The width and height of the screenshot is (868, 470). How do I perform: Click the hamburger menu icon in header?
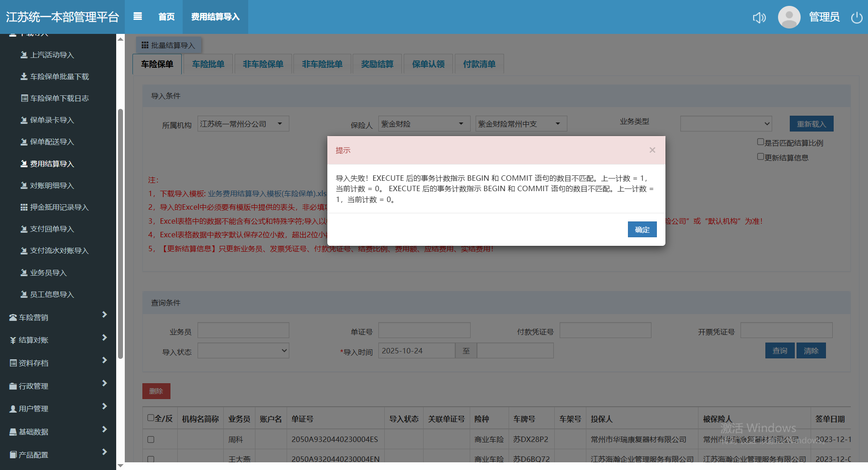pos(138,17)
